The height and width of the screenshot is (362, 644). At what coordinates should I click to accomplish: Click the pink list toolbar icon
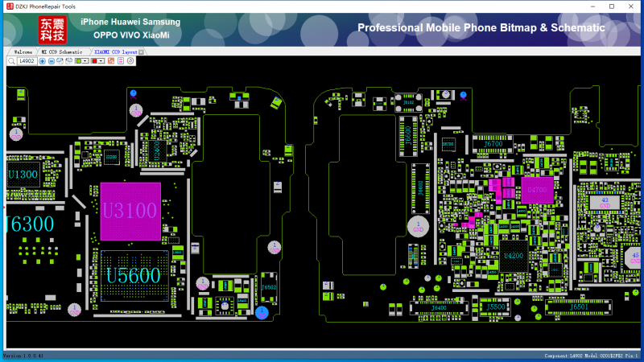tap(121, 61)
